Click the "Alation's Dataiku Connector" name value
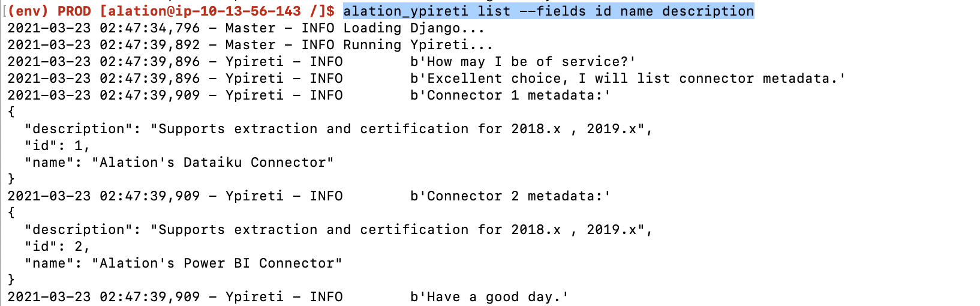Screen dimensions: 980x306 pos(213,163)
